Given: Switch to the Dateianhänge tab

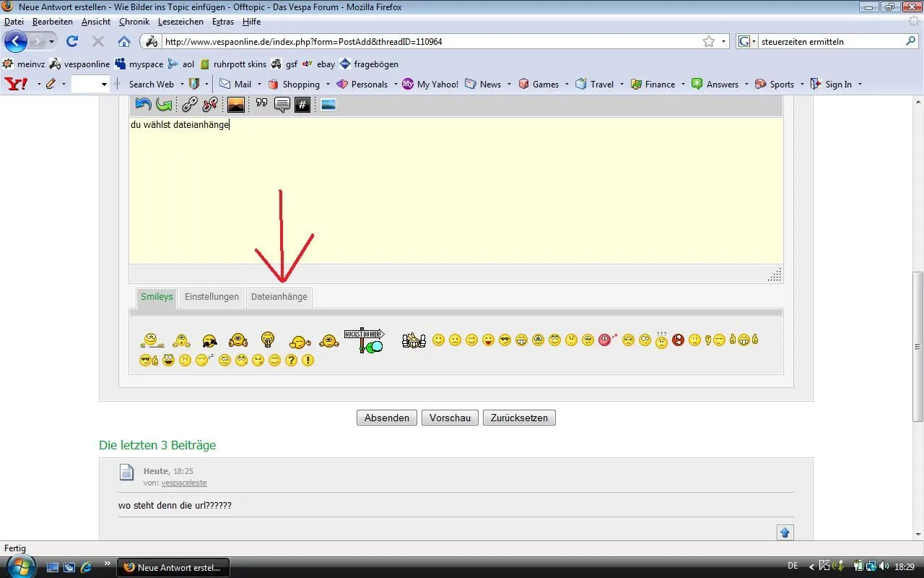Looking at the screenshot, I should pos(279,297).
